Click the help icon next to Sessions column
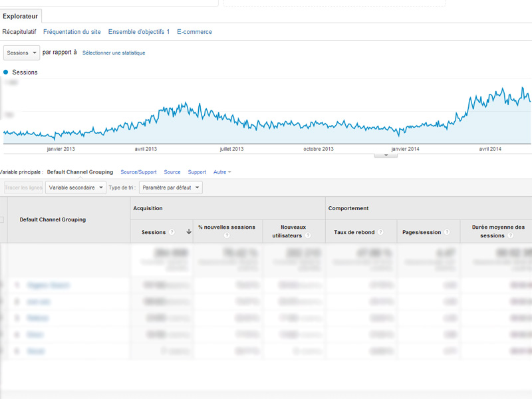Screen dimensions: 532x399 172,232
